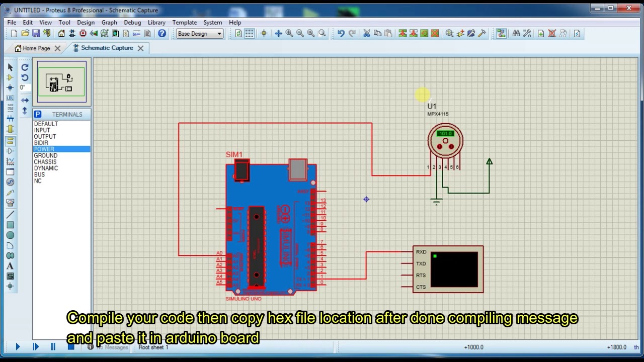Choose the Terminals mode tool in left toolbar
This screenshot has height=362, width=644.
pos(10,140)
